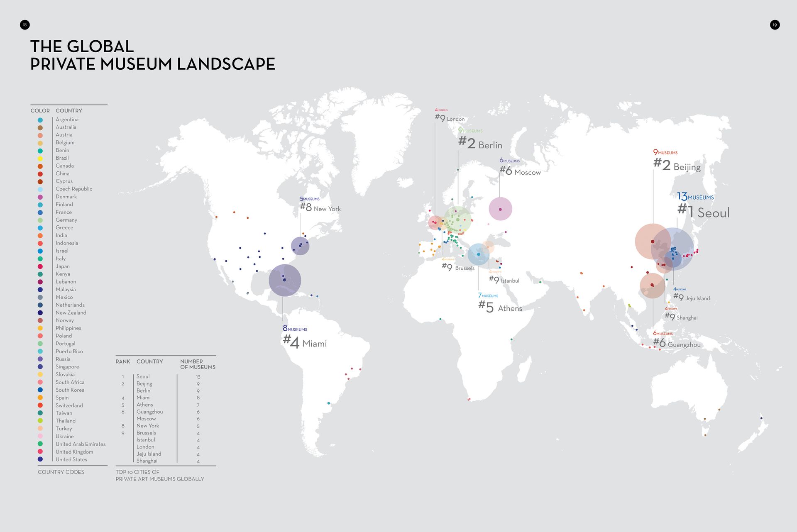Click the #1 Seoul label

coord(703,212)
